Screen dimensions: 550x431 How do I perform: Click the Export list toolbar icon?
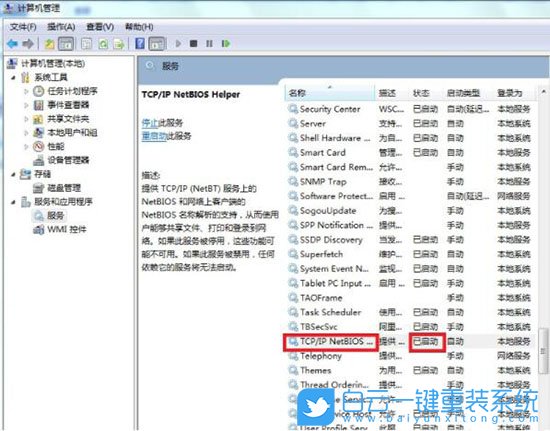[x=119, y=44]
